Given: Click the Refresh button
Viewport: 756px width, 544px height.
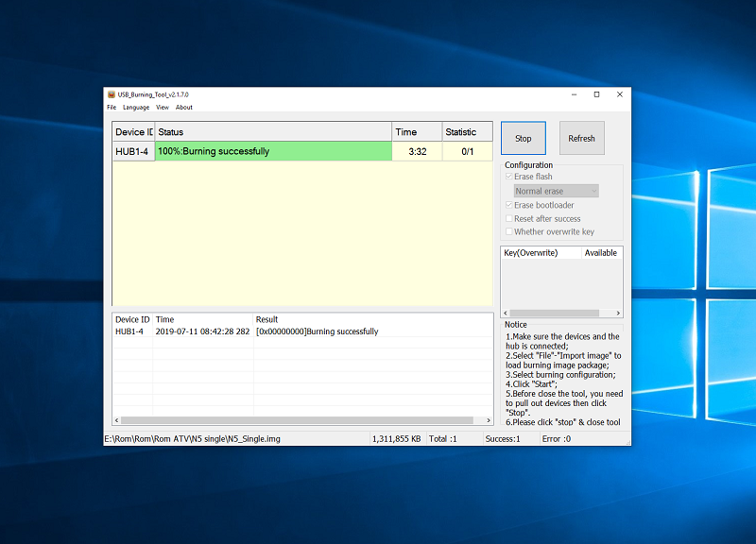Looking at the screenshot, I should (581, 138).
